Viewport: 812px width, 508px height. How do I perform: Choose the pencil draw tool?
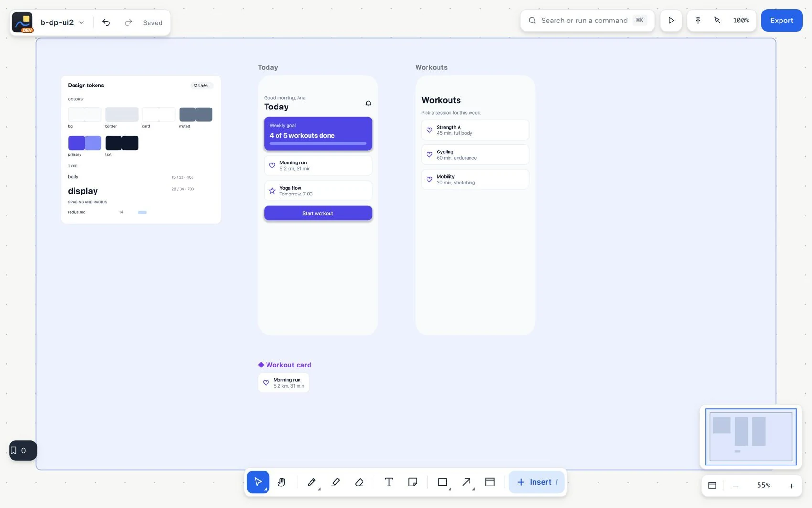click(x=311, y=482)
